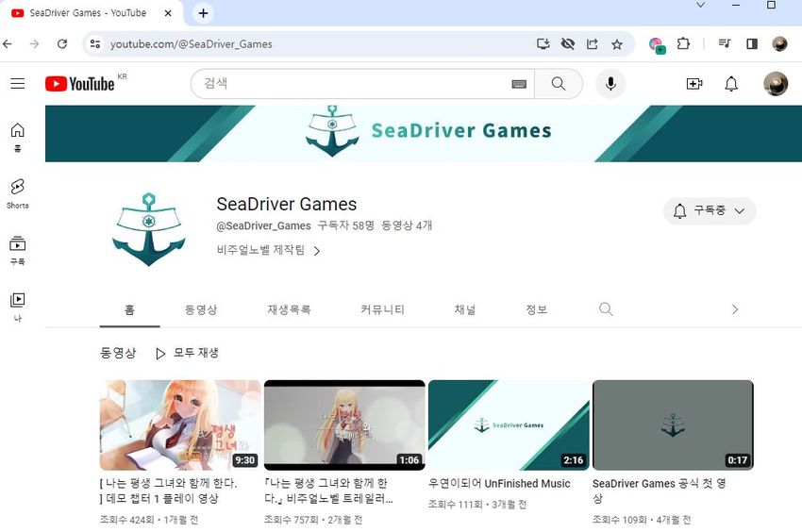Image resolution: width=802 pixels, height=532 pixels.
Task: Click the browser address bar URL
Action: 192,44
